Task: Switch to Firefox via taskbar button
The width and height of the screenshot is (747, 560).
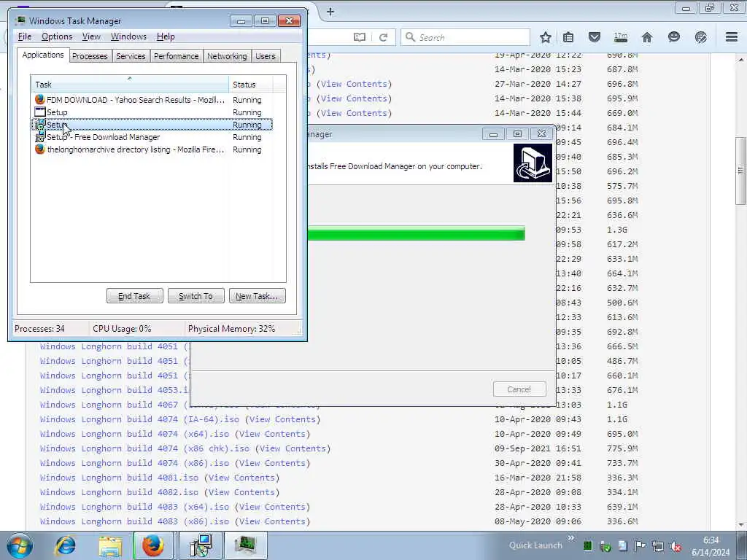Action: [x=153, y=545]
